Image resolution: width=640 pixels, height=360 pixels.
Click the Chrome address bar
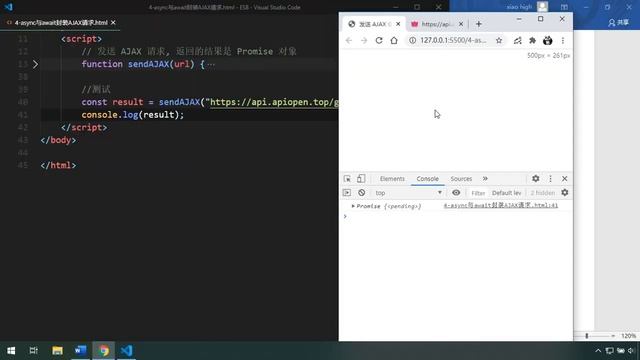pos(453,40)
